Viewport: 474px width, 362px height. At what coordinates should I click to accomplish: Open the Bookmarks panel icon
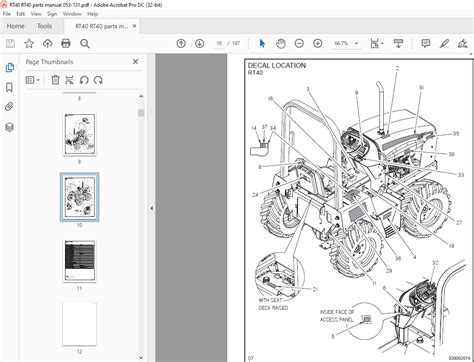[x=9, y=87]
